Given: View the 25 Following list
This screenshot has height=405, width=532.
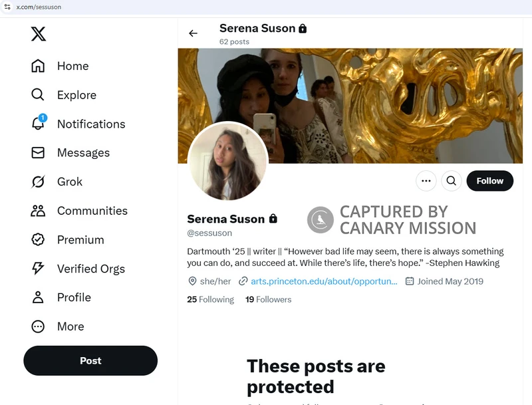Looking at the screenshot, I should point(210,299).
